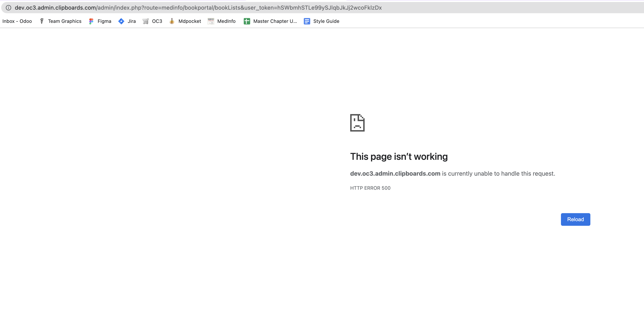The image size is (644, 312).
Task: Click the OC3 shopping cart bookmark icon
Action: 145,21
